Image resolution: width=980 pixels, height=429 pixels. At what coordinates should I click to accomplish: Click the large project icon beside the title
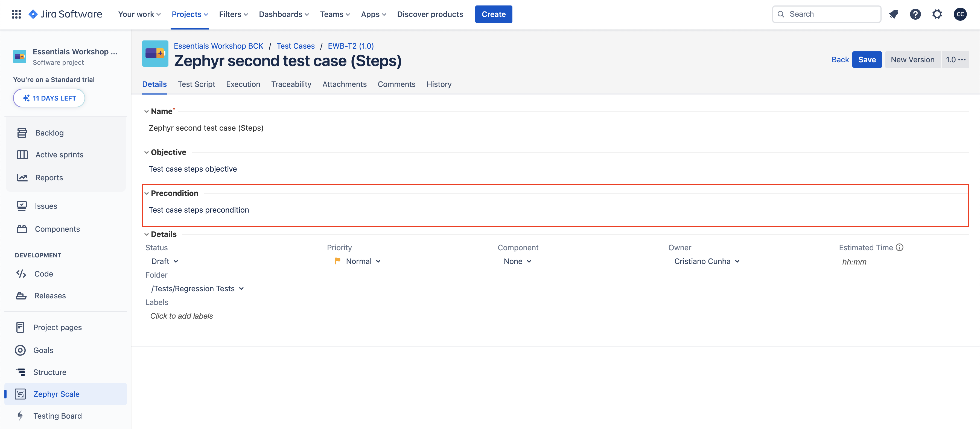click(x=155, y=54)
